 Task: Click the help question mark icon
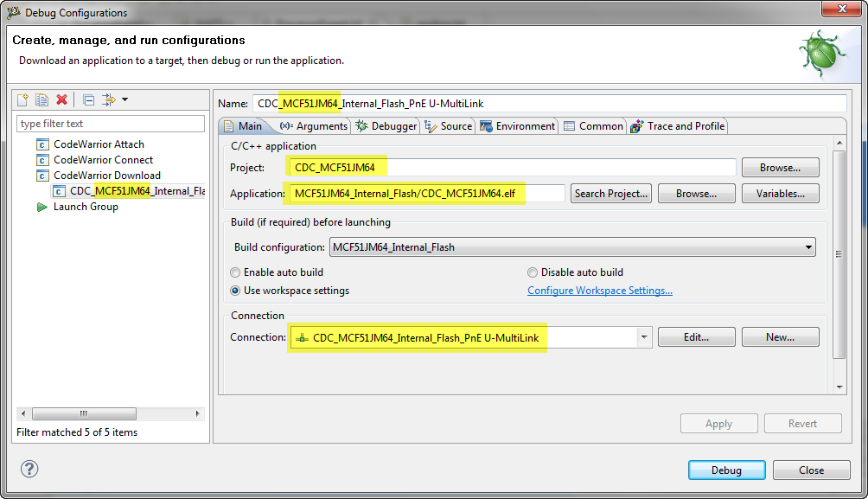(29, 470)
